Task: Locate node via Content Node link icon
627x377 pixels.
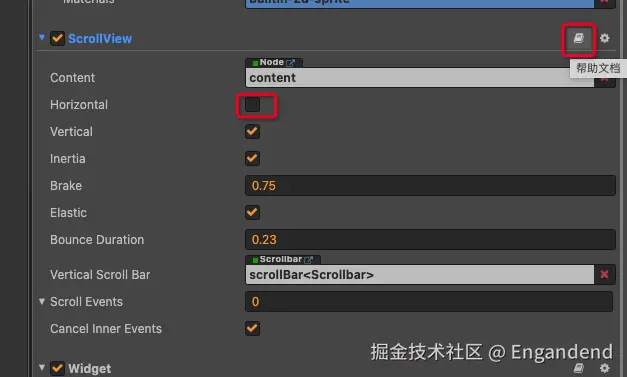Action: click(x=291, y=62)
